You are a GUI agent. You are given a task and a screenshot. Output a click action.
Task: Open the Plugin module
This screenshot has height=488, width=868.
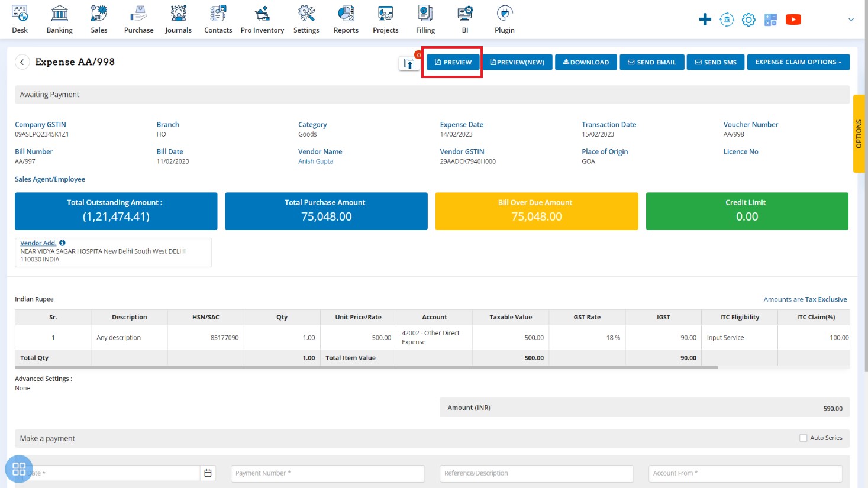[x=504, y=20]
